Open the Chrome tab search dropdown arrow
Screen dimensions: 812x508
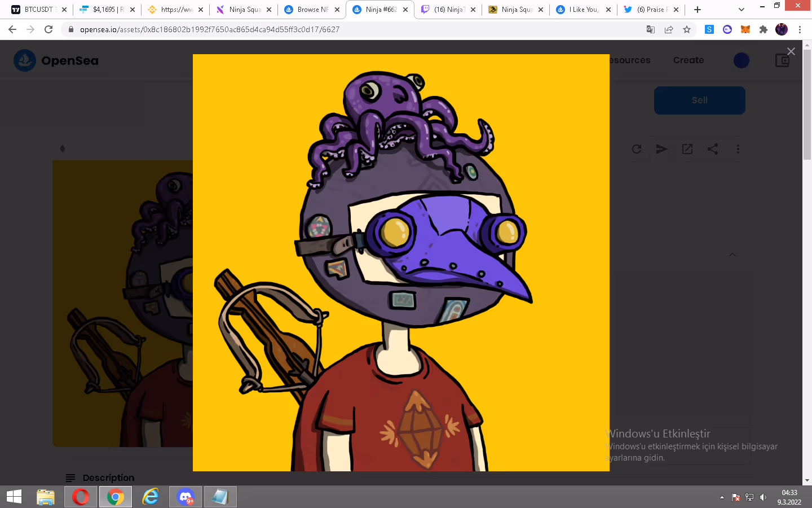pos(742,10)
